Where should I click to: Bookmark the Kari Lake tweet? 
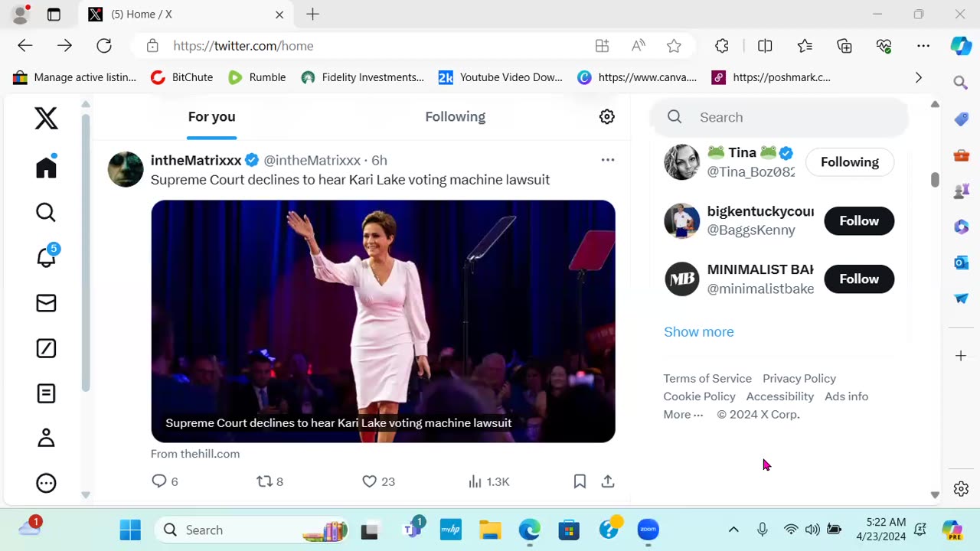580,481
